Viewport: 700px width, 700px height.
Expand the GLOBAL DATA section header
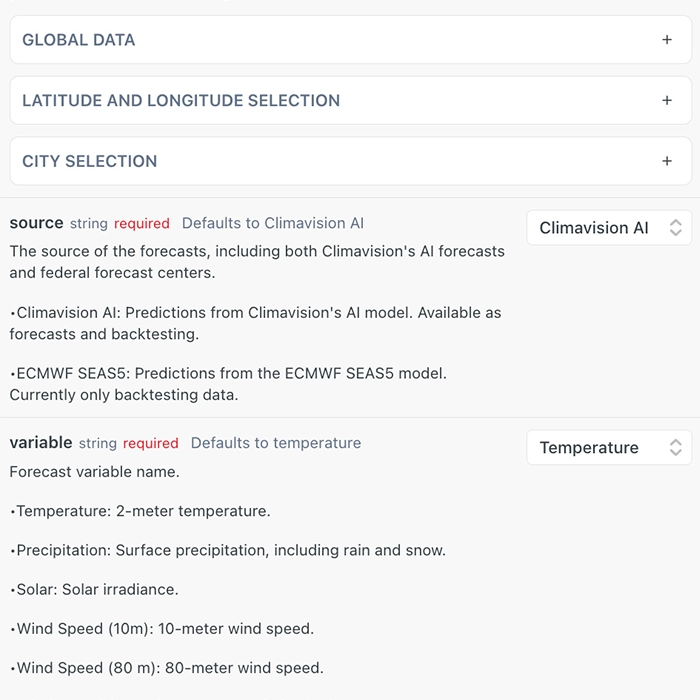(x=79, y=40)
